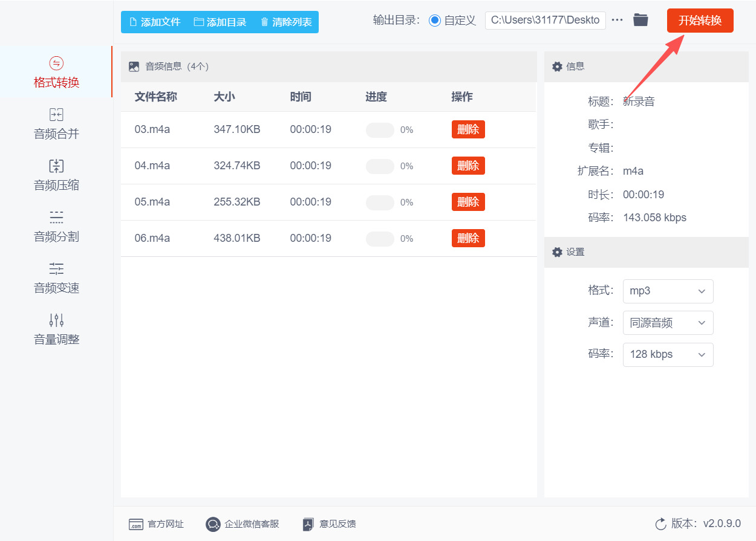The width and height of the screenshot is (756, 541).
Task: Click the 操作 column header
Action: pos(462,97)
